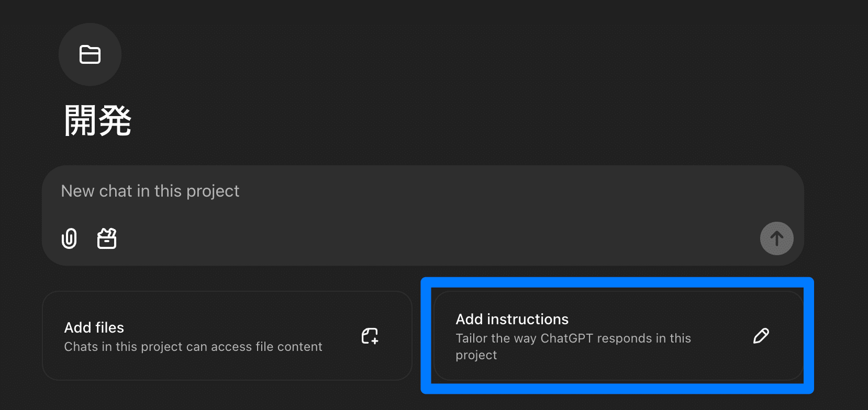Image resolution: width=868 pixels, height=410 pixels.
Task: Click 'Chats in this project can access file content'
Action: pos(193,347)
